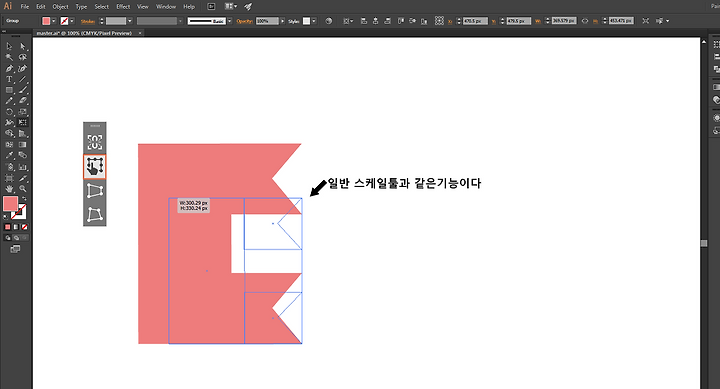Image resolution: width=720 pixels, height=389 pixels.
Task: Choose the Lasso tool
Action: click(x=22, y=57)
